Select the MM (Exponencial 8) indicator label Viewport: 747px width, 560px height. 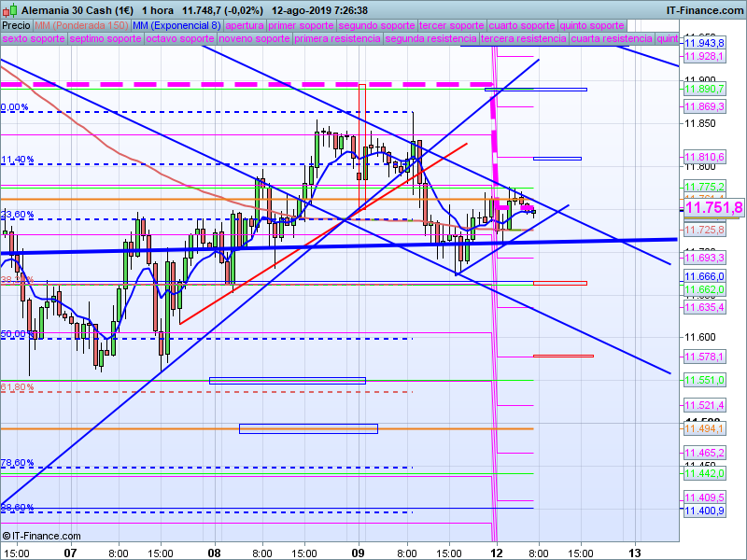pos(176,25)
